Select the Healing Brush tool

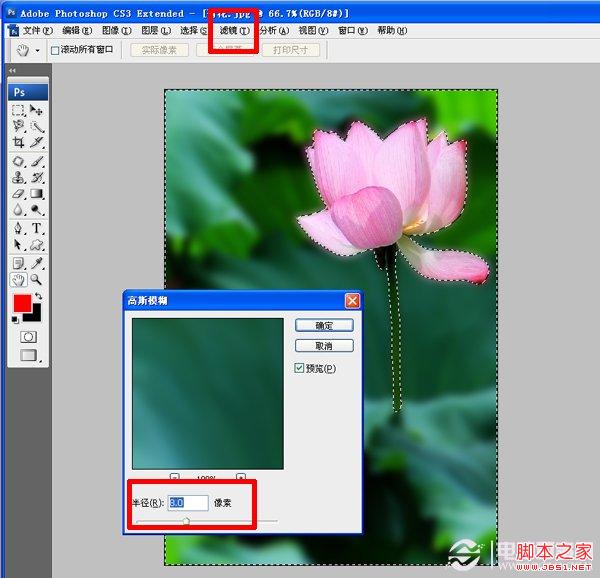point(18,161)
